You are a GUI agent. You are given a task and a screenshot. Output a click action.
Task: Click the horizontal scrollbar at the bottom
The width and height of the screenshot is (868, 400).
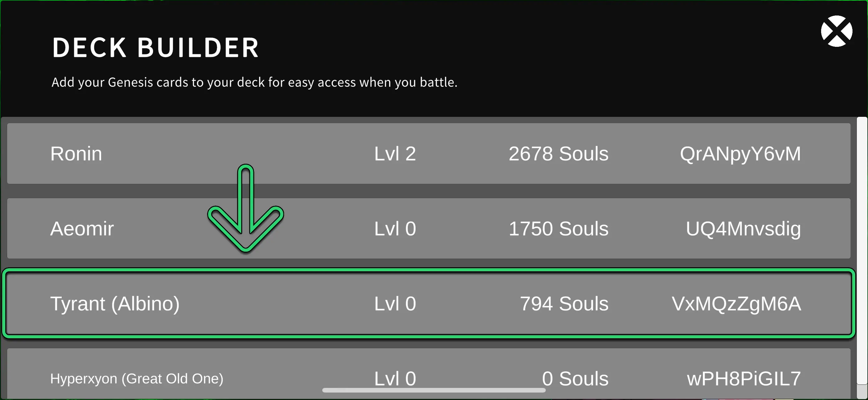click(x=434, y=390)
